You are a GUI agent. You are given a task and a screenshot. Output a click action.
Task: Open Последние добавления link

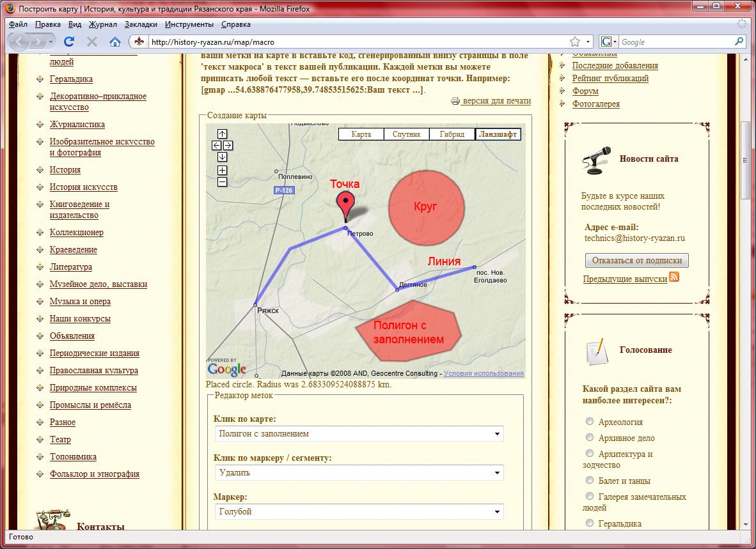[x=615, y=65]
